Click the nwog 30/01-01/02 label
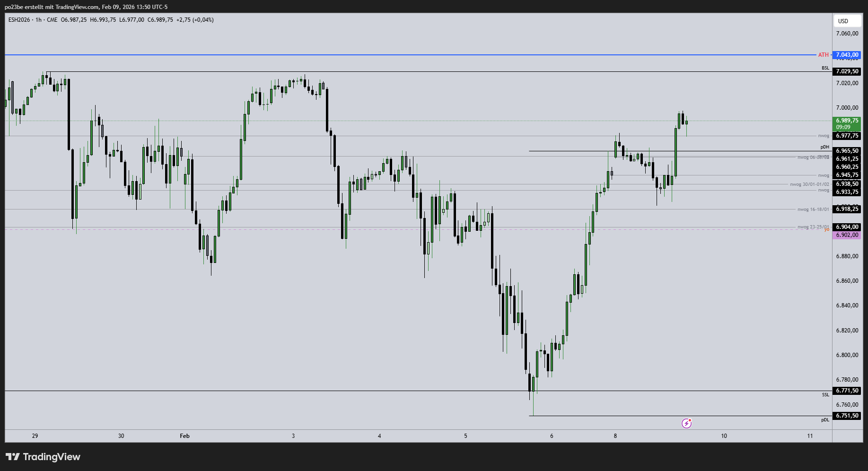 [809, 184]
